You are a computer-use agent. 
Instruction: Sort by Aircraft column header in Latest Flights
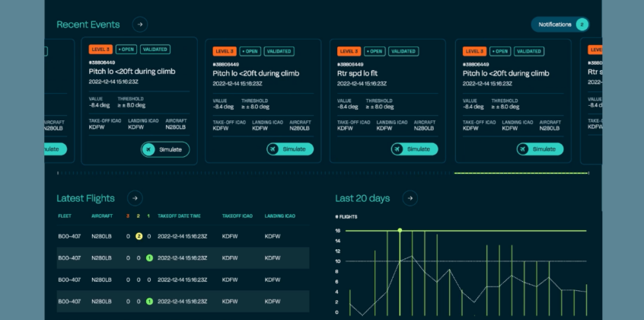pos(102,216)
